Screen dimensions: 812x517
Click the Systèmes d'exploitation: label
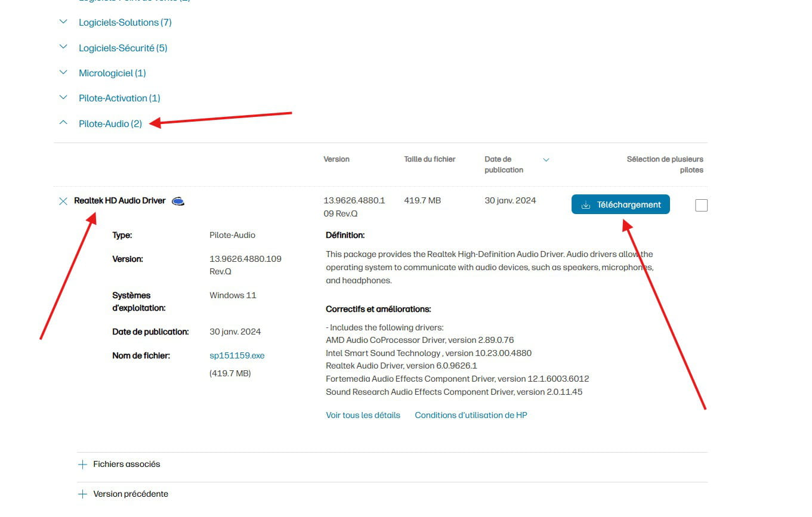coord(139,302)
